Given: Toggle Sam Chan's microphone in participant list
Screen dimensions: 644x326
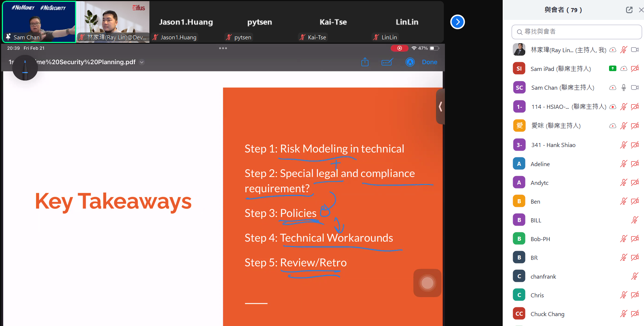Looking at the screenshot, I should [x=623, y=87].
